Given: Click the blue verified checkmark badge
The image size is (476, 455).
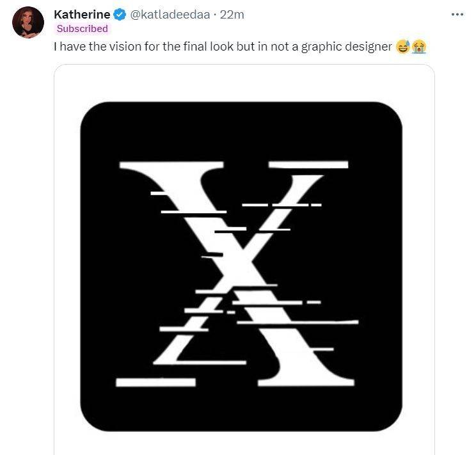Looking at the screenshot, I should pyautogui.click(x=120, y=14).
